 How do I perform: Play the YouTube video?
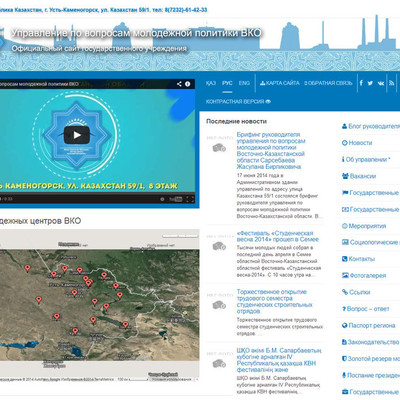click(77, 135)
